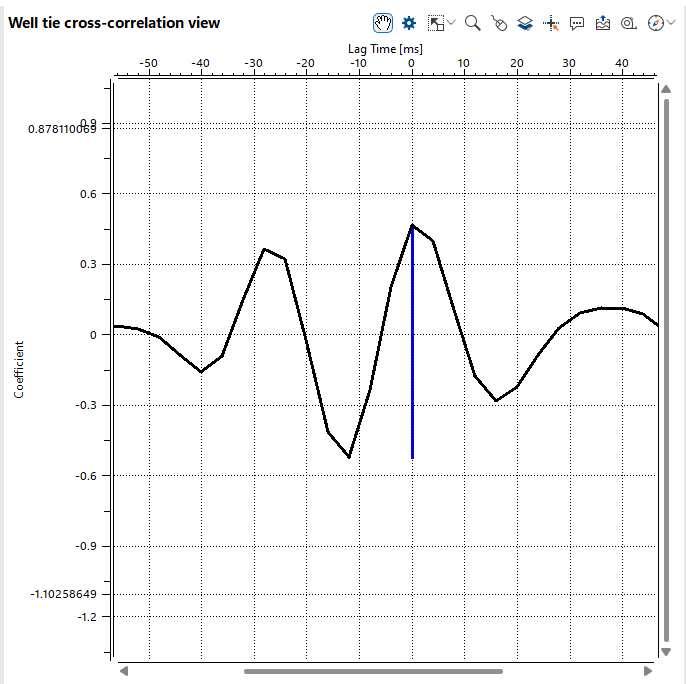The height and width of the screenshot is (684, 686).
Task: Click the mouse interaction mode icon
Action: [x=499, y=22]
